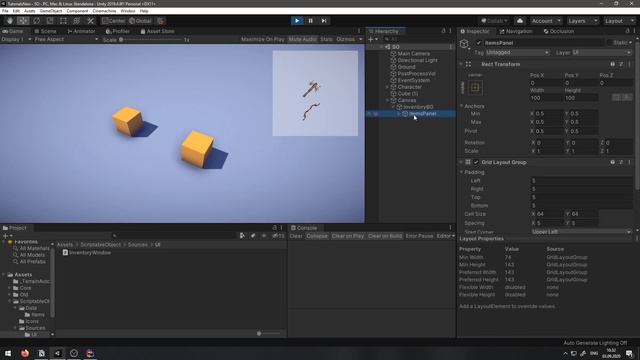Open the Layers dropdown
640x360 pixels.
[x=582, y=21]
